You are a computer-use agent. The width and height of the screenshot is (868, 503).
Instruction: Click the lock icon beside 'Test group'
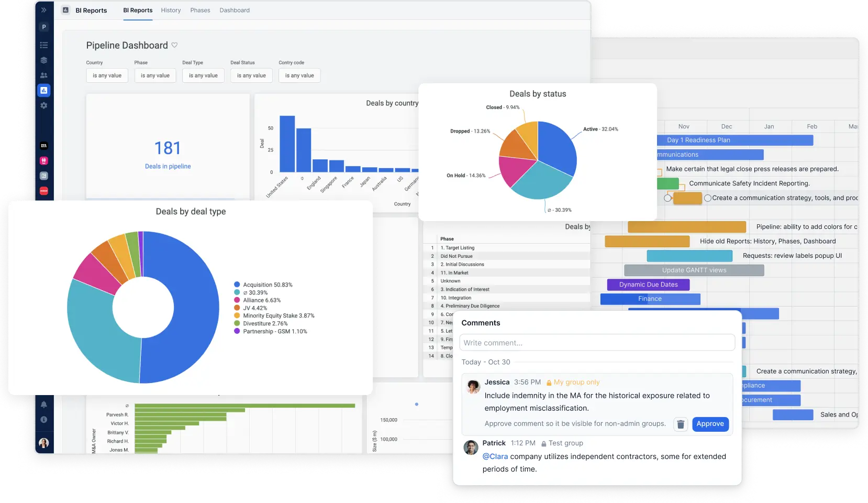[x=544, y=444]
